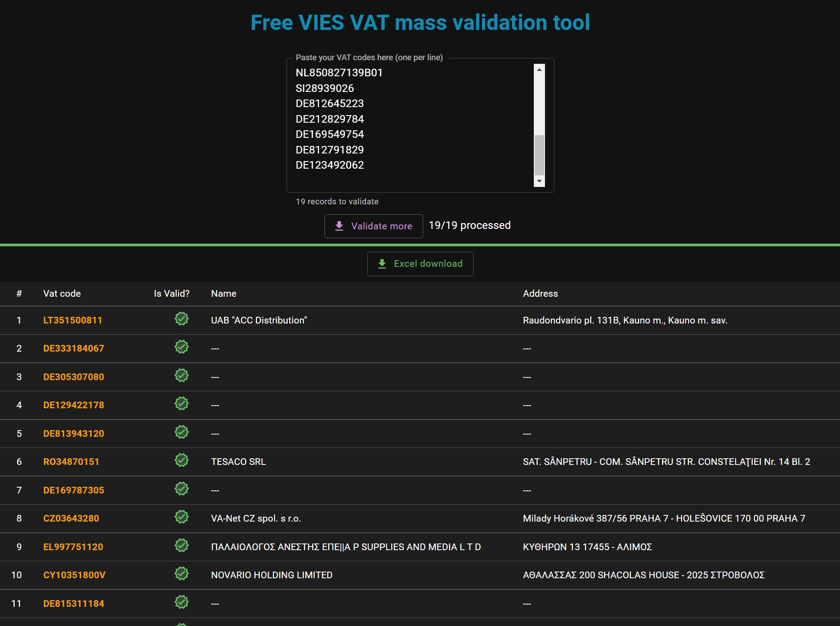Click the verified icon for CY10351800V
The image size is (840, 626).
tap(181, 574)
